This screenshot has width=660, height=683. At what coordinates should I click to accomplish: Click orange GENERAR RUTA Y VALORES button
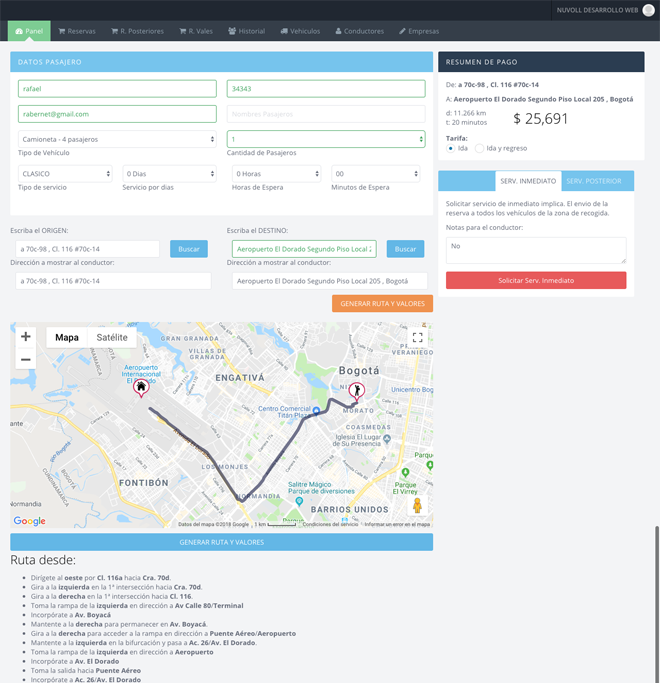(382, 304)
